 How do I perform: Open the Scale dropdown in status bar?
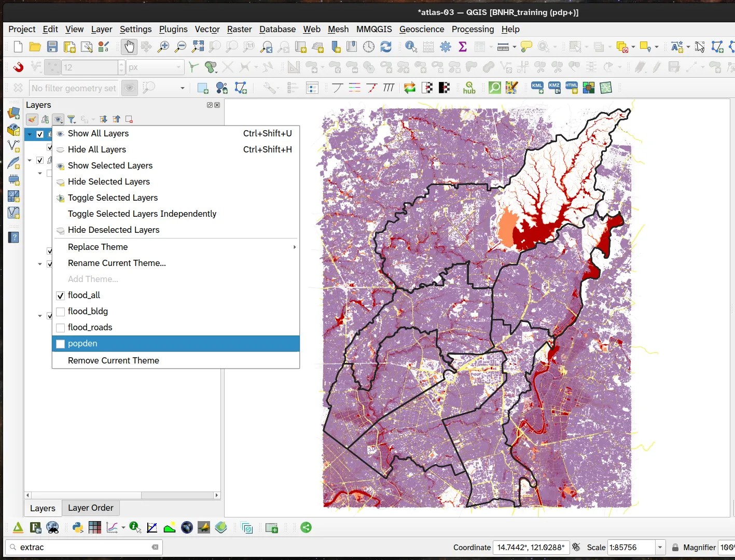coord(660,548)
